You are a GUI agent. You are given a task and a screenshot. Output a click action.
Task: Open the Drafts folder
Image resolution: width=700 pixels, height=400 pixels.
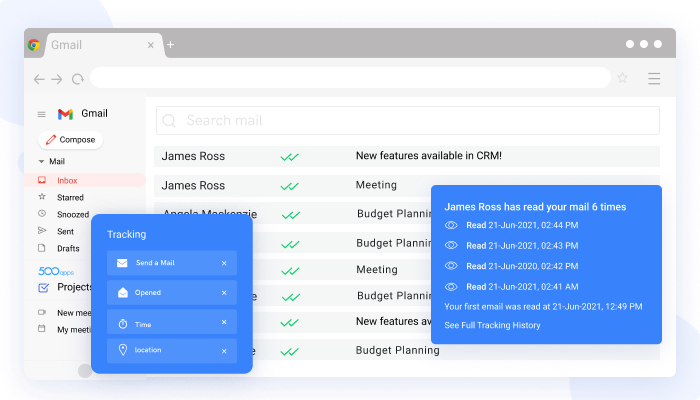pyautogui.click(x=68, y=248)
